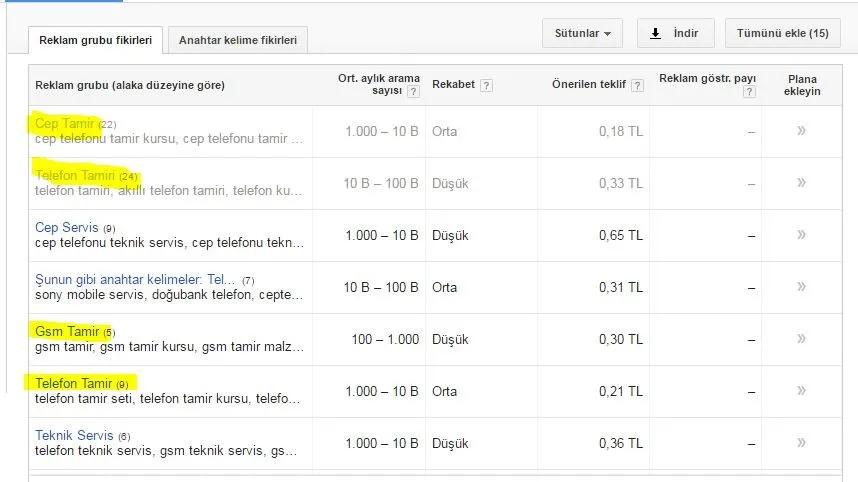Sort by Rekabet column header
858x482 pixels.
(x=453, y=85)
